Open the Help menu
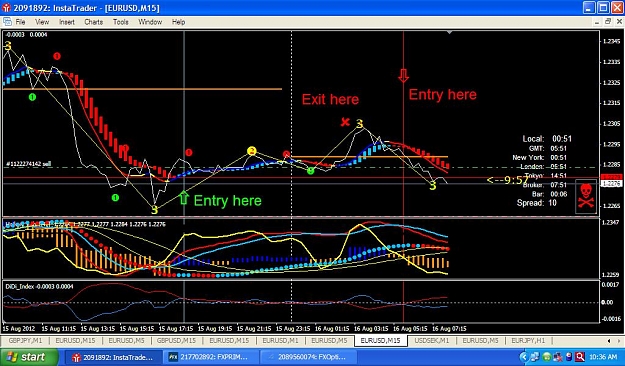625x366 pixels. coord(179,22)
